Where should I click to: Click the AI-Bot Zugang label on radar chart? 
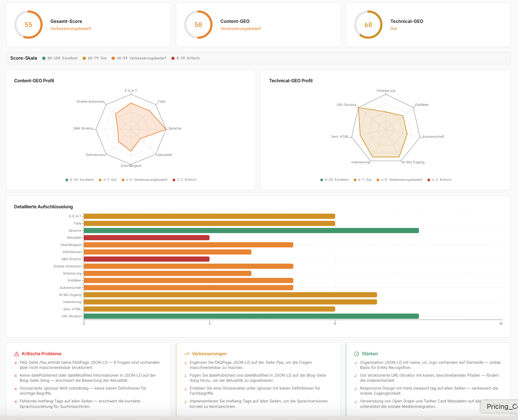413,162
